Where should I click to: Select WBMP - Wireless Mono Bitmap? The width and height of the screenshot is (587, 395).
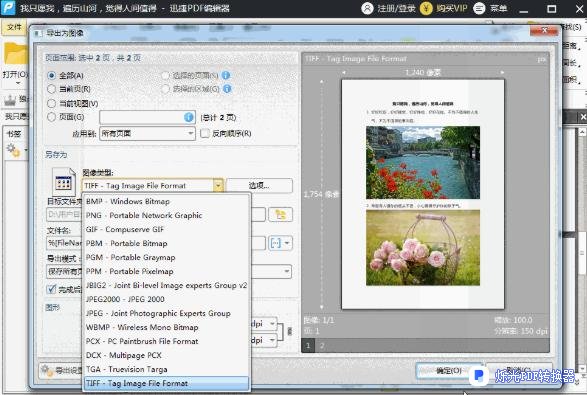tap(166, 327)
